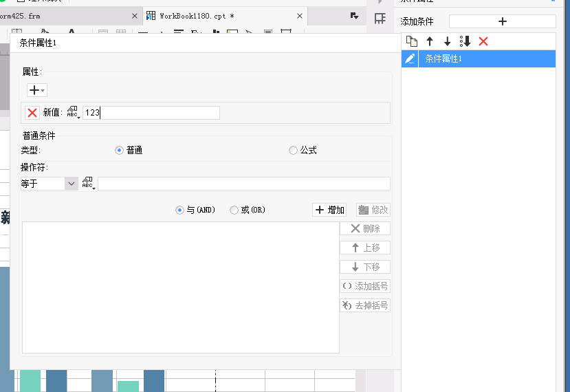This screenshot has height=392, width=570.
Task: Select the 与(AND) radio option
Action: [x=180, y=210]
